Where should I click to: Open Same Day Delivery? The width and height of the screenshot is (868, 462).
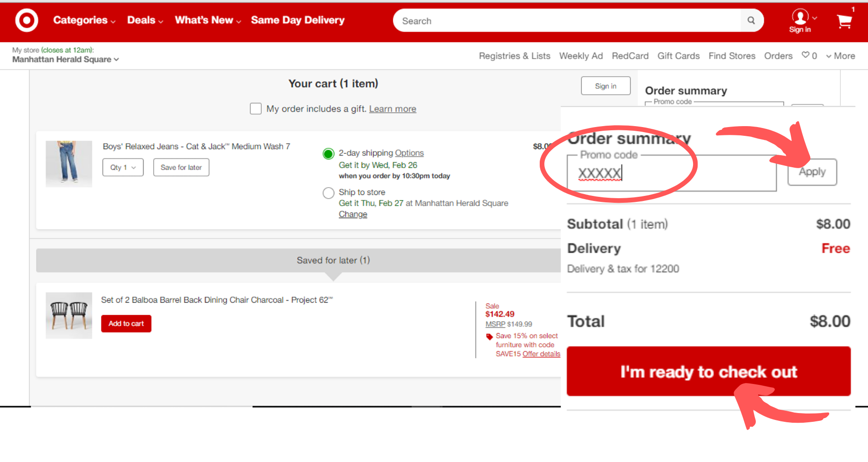[298, 20]
